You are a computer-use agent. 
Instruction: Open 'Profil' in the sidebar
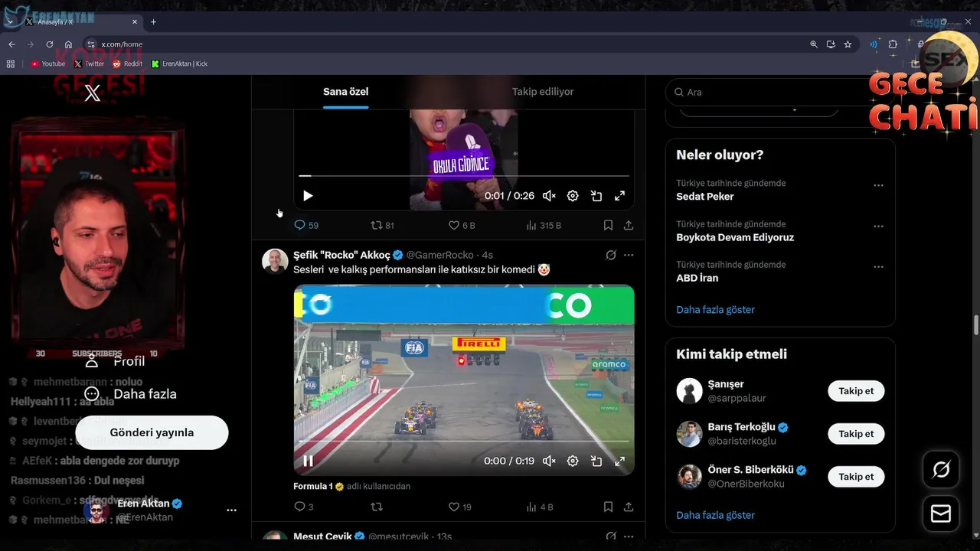114,361
